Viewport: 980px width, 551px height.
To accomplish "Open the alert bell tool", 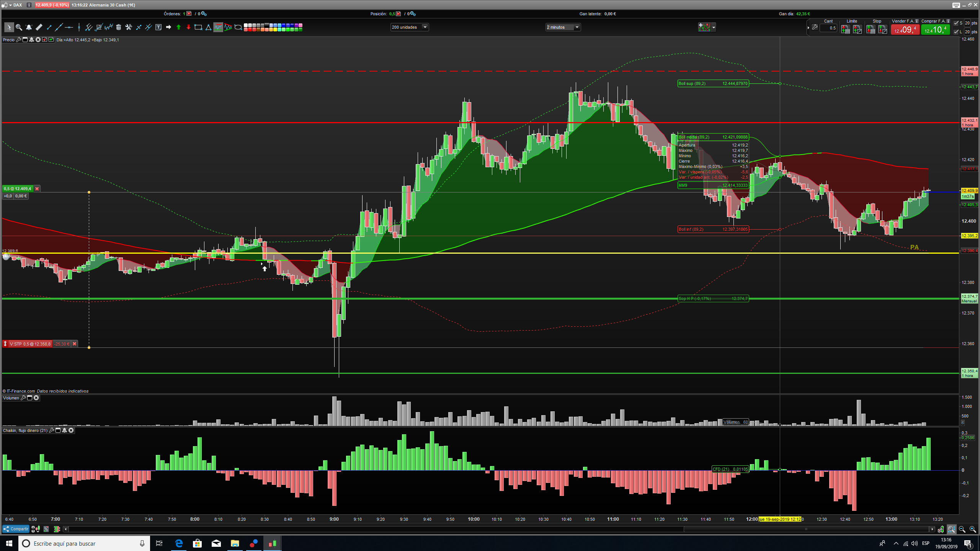I will [29, 27].
